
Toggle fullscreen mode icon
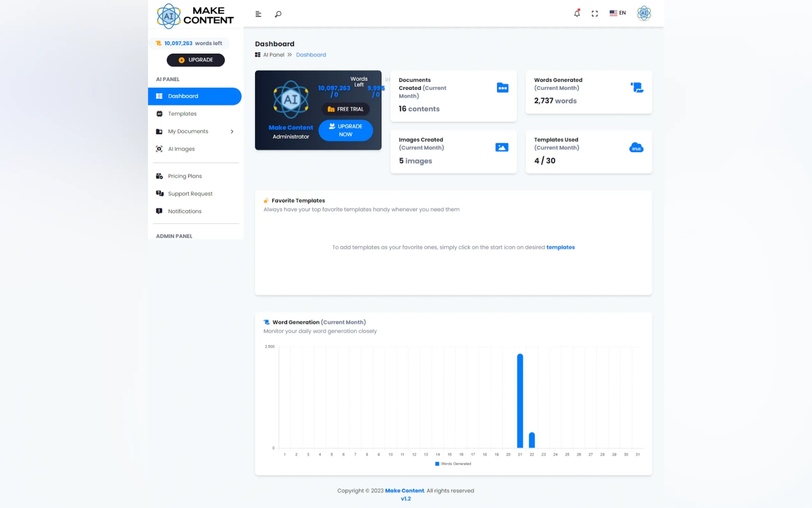click(x=595, y=13)
